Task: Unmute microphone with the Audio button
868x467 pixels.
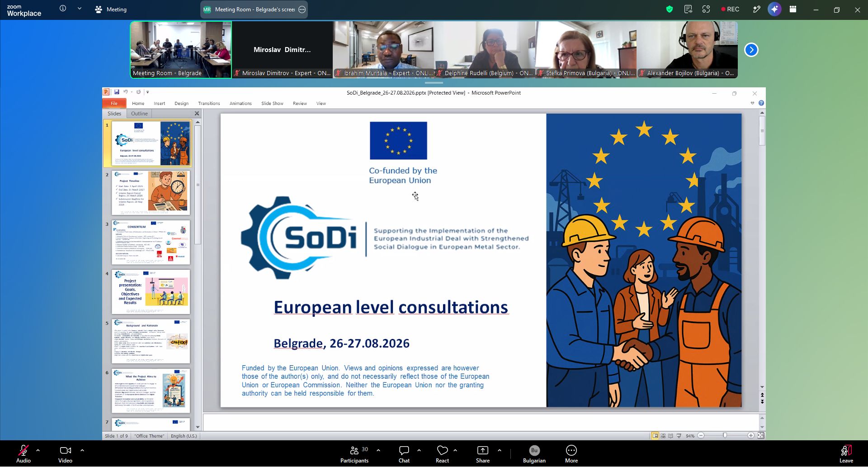Action: coord(24,454)
